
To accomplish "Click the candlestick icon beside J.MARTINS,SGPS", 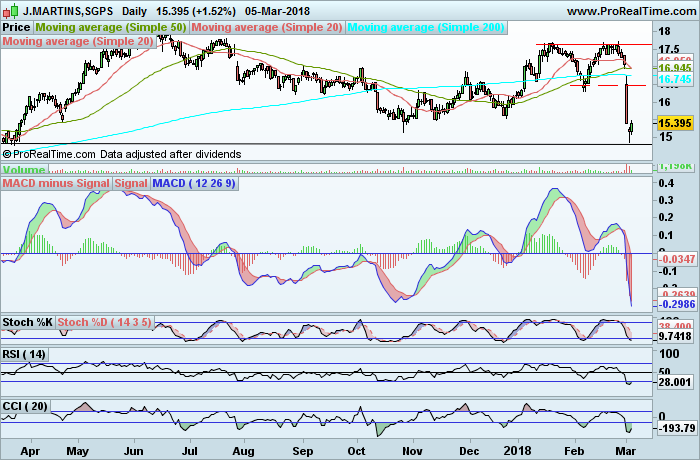I will 10,10.
